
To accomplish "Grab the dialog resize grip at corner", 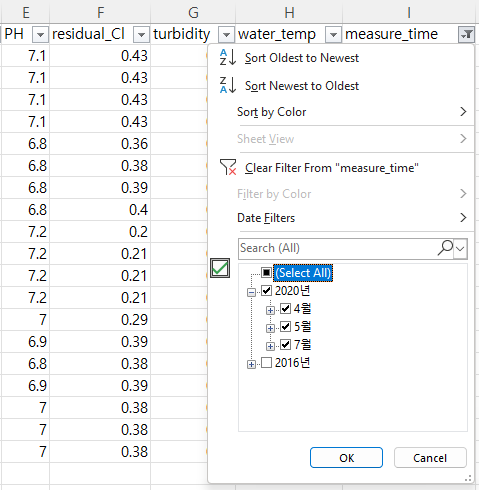I will pyautogui.click(x=468, y=478).
